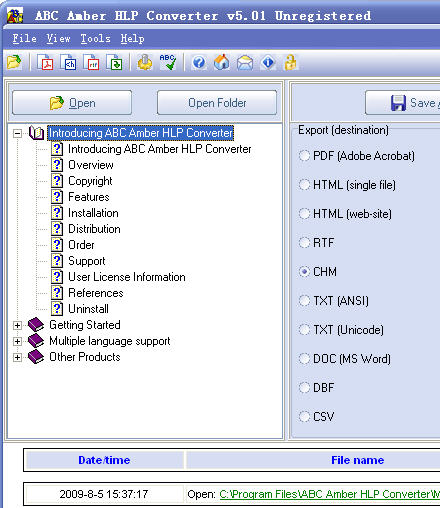Click the open file folder toolbar icon
Image resolution: width=440 pixels, height=508 pixels.
pos(14,62)
